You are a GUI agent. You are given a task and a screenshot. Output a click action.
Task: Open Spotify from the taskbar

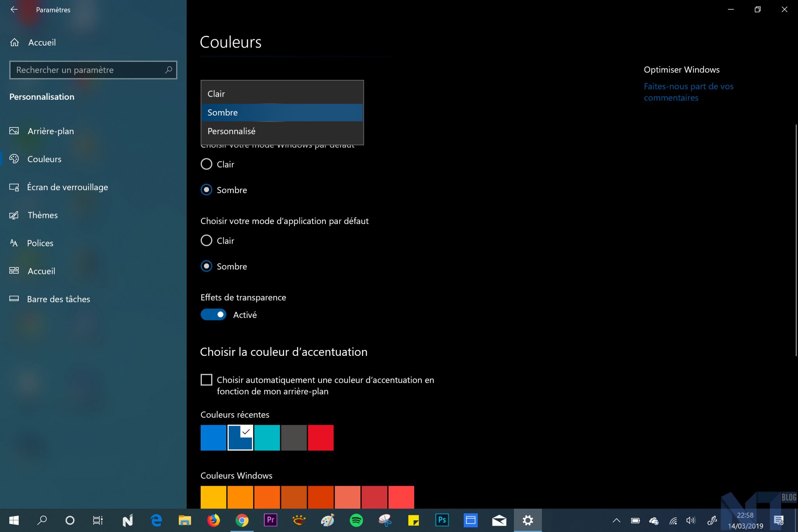pyautogui.click(x=356, y=520)
